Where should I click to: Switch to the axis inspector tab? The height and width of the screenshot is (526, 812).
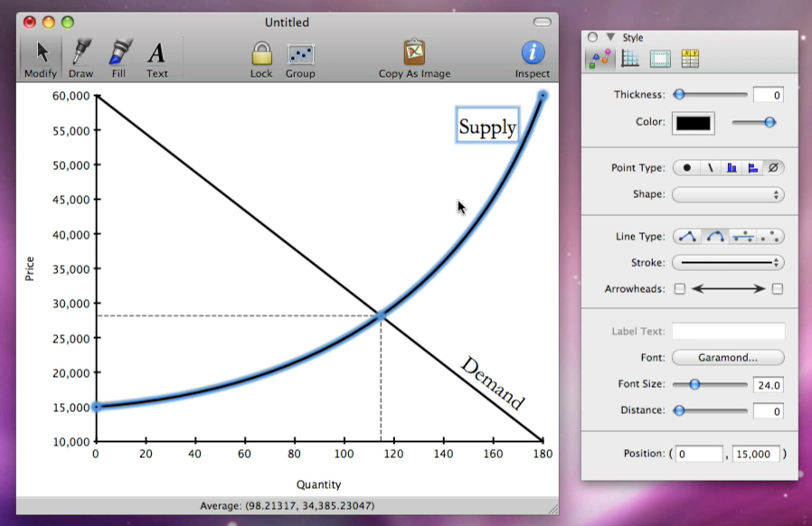[x=630, y=60]
